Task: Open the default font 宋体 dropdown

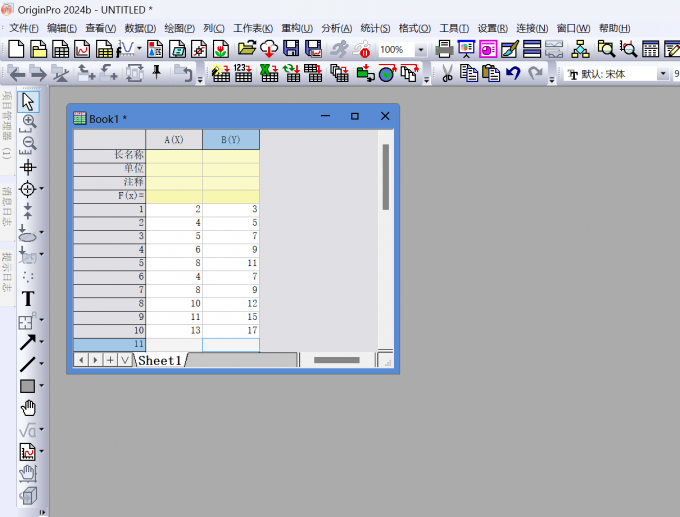Action: 662,74
